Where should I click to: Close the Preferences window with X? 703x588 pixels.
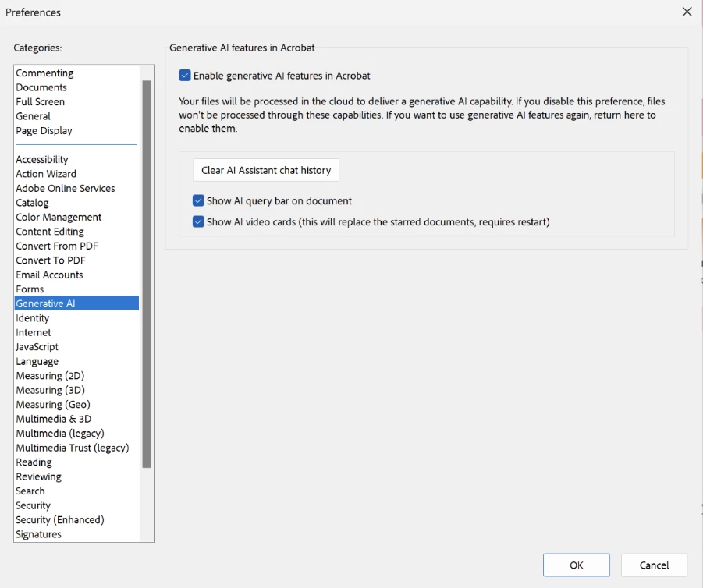click(687, 12)
